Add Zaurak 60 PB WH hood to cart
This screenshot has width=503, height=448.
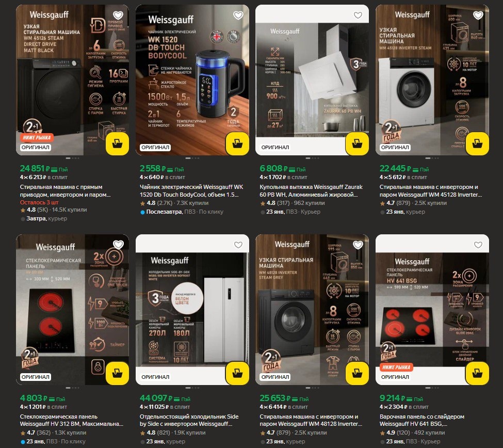point(357,143)
